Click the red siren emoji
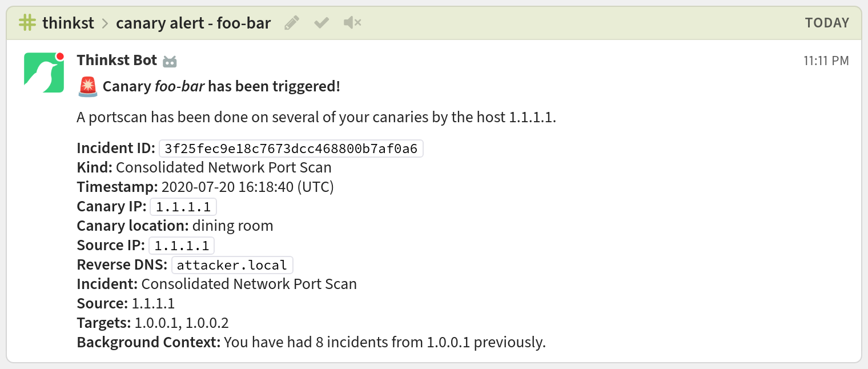Image resolution: width=868 pixels, height=369 pixels. coord(87,86)
